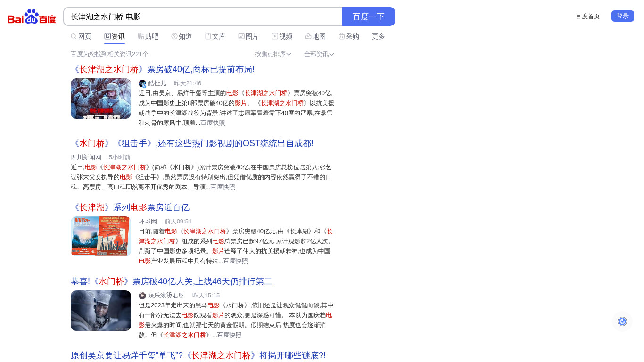Click the 百度一下 search button

pyautogui.click(x=369, y=16)
